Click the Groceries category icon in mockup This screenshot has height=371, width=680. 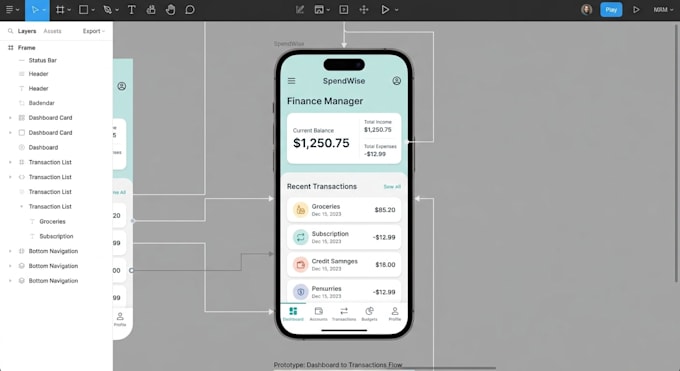point(300,210)
